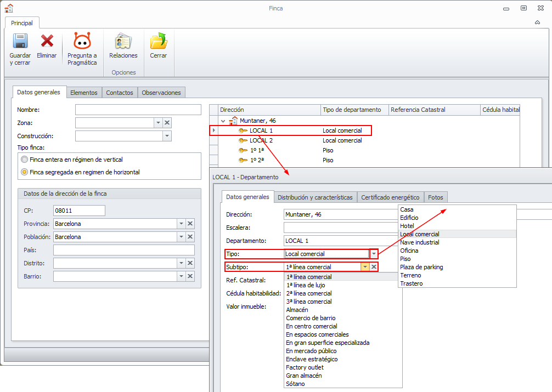
Task: Click the Guardar y cerrar save icon
Action: (20, 42)
